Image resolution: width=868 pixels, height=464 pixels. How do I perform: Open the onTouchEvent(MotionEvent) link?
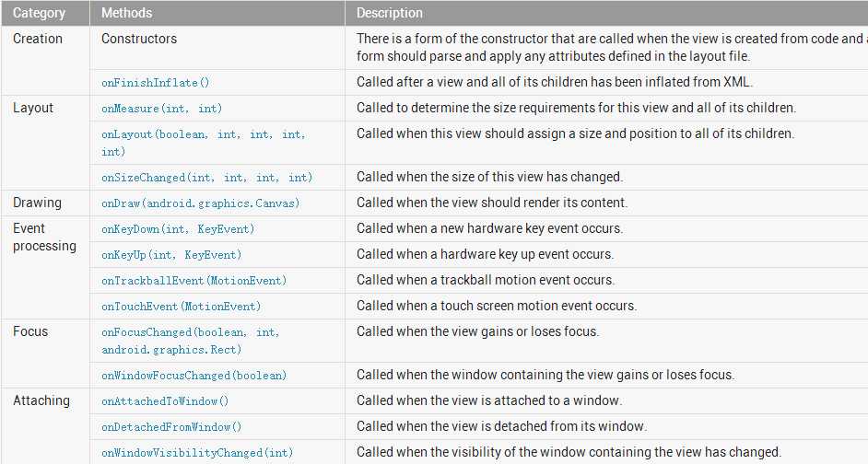tap(181, 307)
